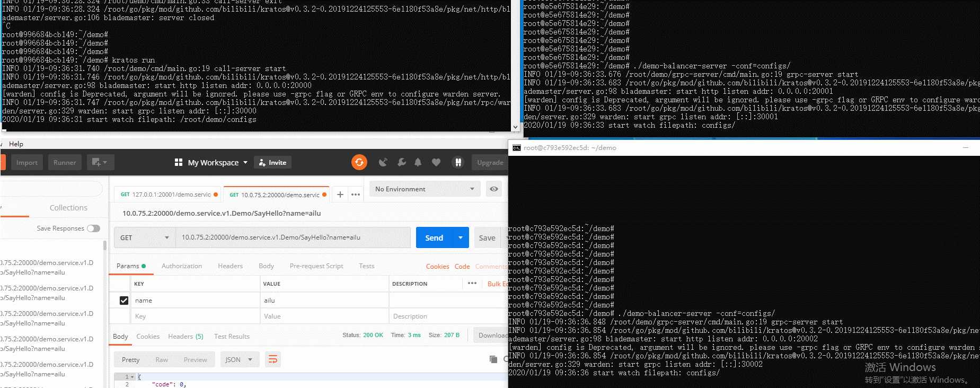980x388 pixels.
Task: Click the Save request button
Action: pyautogui.click(x=487, y=237)
